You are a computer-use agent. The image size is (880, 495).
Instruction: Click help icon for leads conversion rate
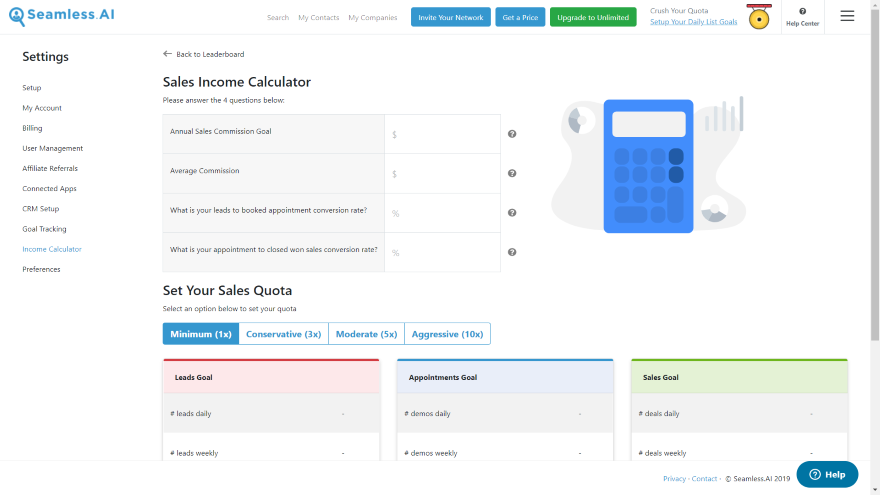point(512,213)
